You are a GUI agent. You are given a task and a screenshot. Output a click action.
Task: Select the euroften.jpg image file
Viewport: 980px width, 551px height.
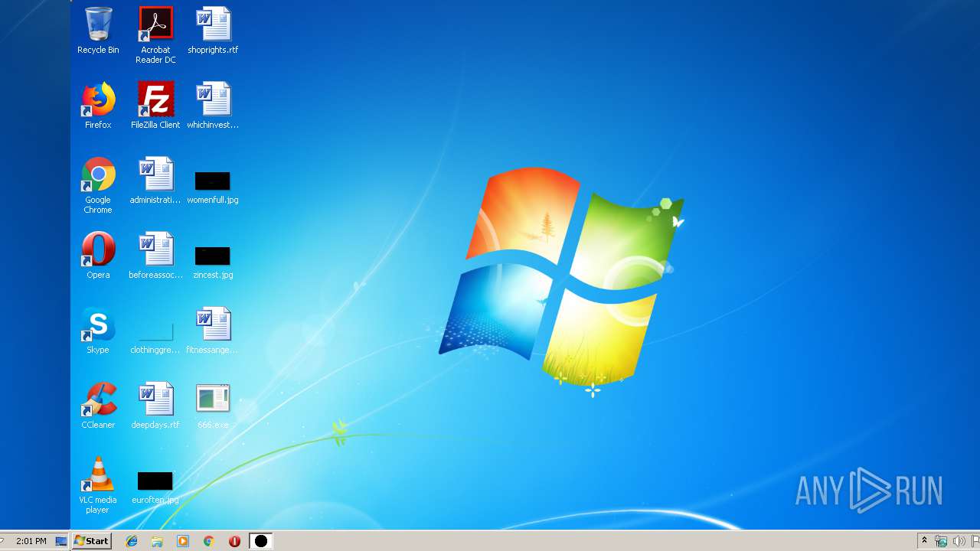[155, 487]
